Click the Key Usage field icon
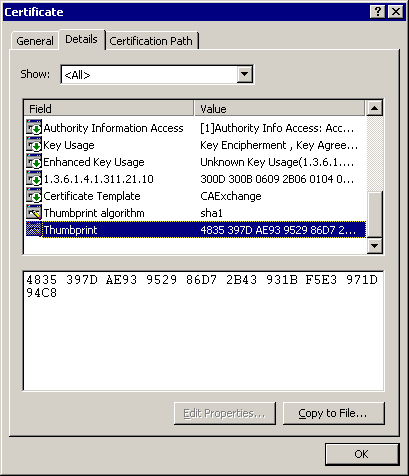The image size is (409, 476). (x=34, y=145)
